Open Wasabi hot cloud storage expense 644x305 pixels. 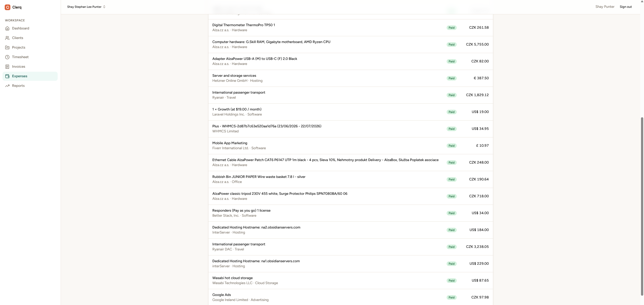tap(350, 281)
